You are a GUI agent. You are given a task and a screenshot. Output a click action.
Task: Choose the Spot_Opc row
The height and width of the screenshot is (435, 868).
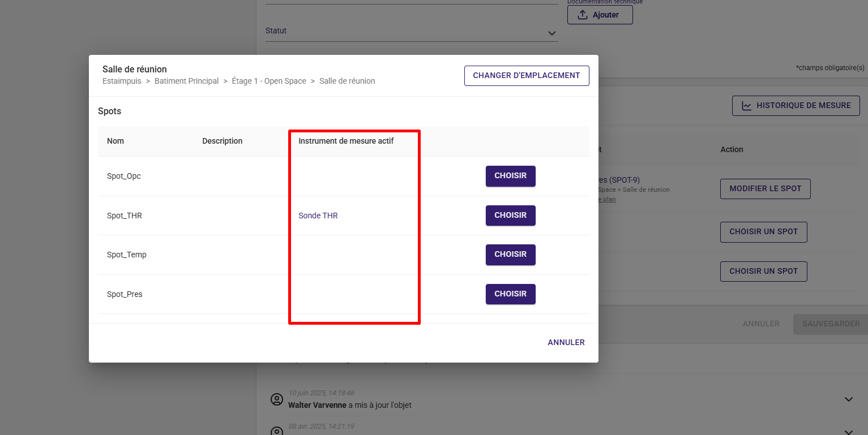pos(510,176)
